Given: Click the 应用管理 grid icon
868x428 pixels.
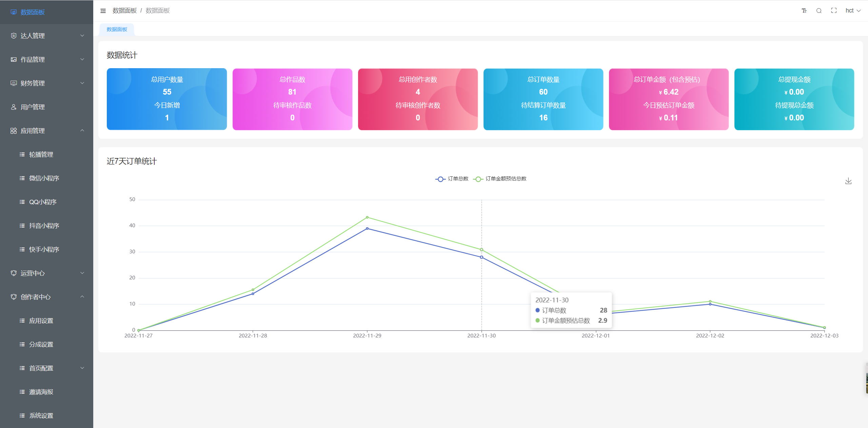Looking at the screenshot, I should (14, 131).
